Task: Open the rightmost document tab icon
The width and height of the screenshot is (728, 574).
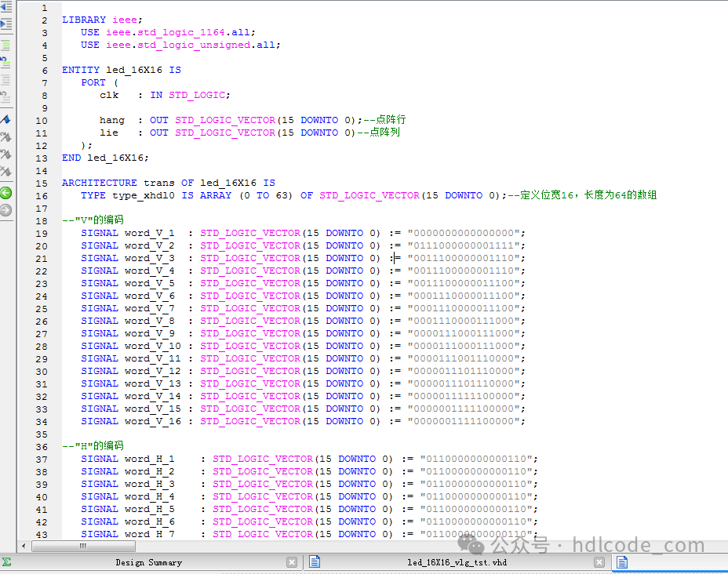Action: [x=622, y=562]
